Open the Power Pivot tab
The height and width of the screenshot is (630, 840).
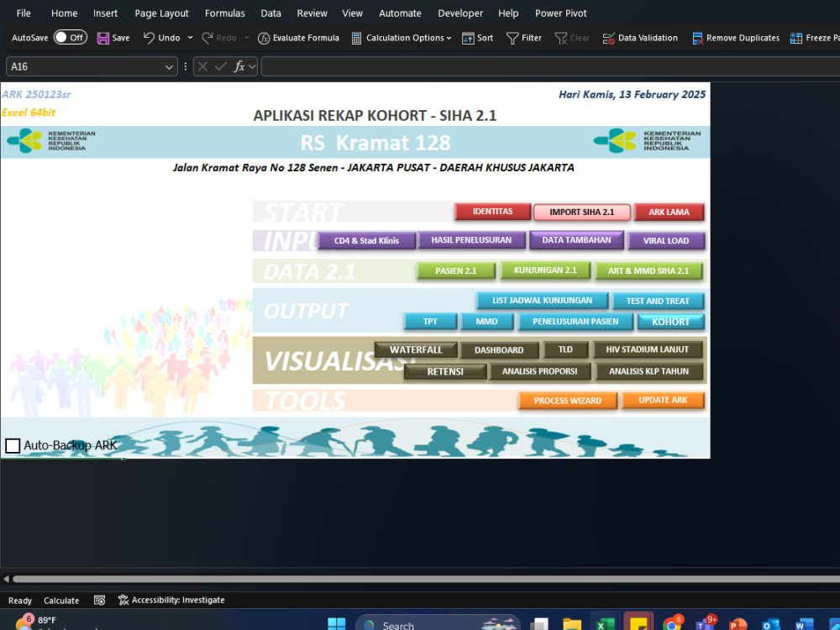coord(561,13)
